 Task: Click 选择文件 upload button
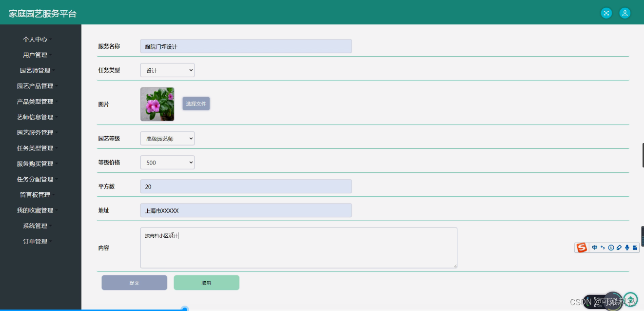pos(196,104)
